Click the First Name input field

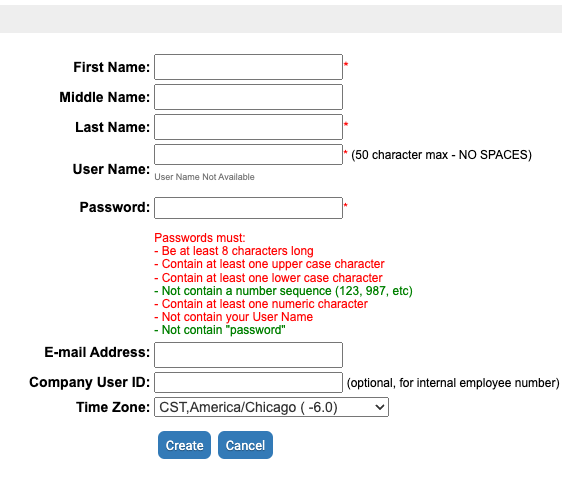coord(248,67)
